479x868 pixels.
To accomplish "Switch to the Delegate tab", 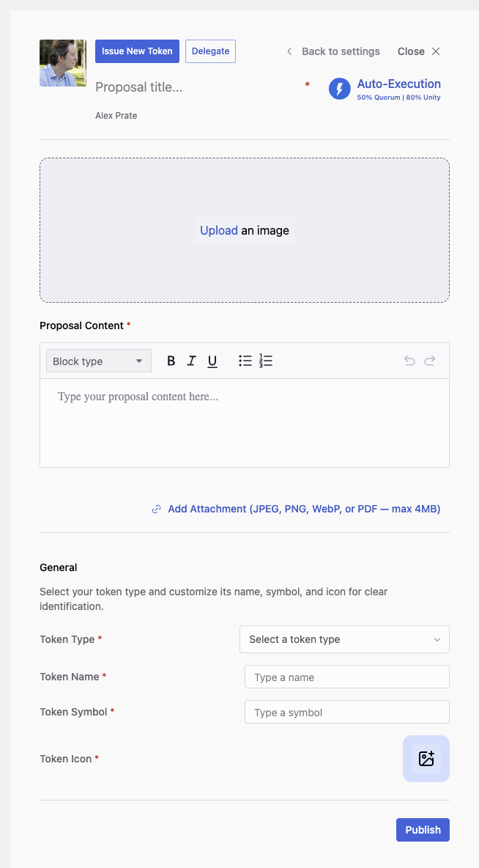I will coord(211,51).
